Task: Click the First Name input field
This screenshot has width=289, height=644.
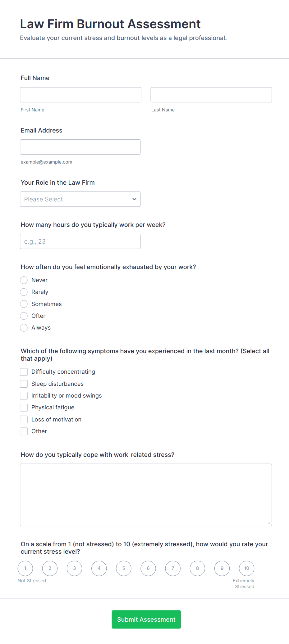Action: pos(80,95)
